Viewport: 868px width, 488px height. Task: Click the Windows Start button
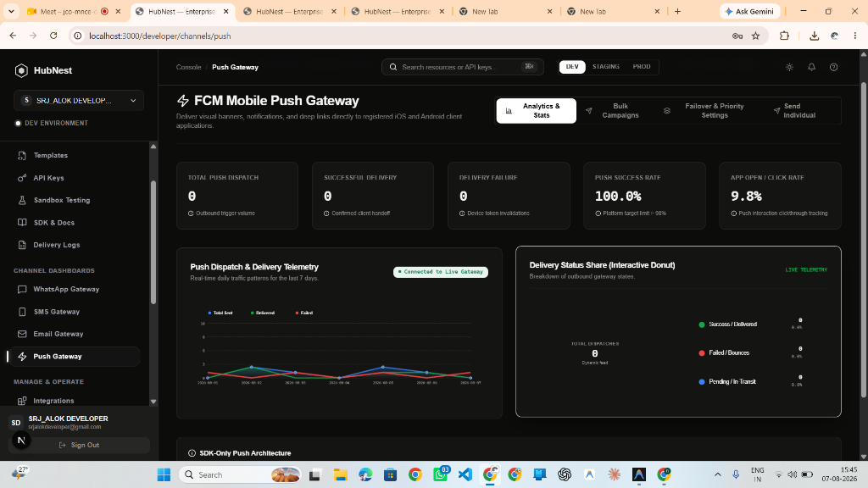[x=164, y=474]
